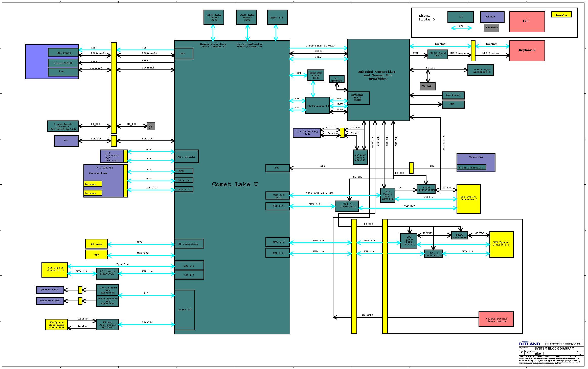
Task: Click the H1 Security IC block
Action: [318, 106]
